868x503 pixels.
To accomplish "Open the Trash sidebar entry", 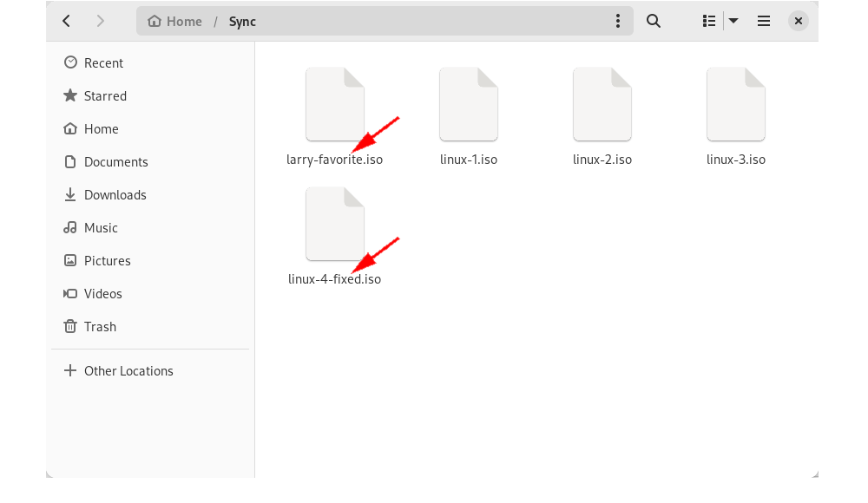I will click(100, 327).
